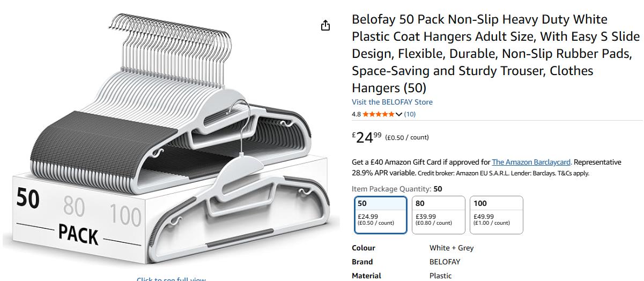The width and height of the screenshot is (644, 281).
Task: Click the Plastic material value
Action: click(x=440, y=276)
